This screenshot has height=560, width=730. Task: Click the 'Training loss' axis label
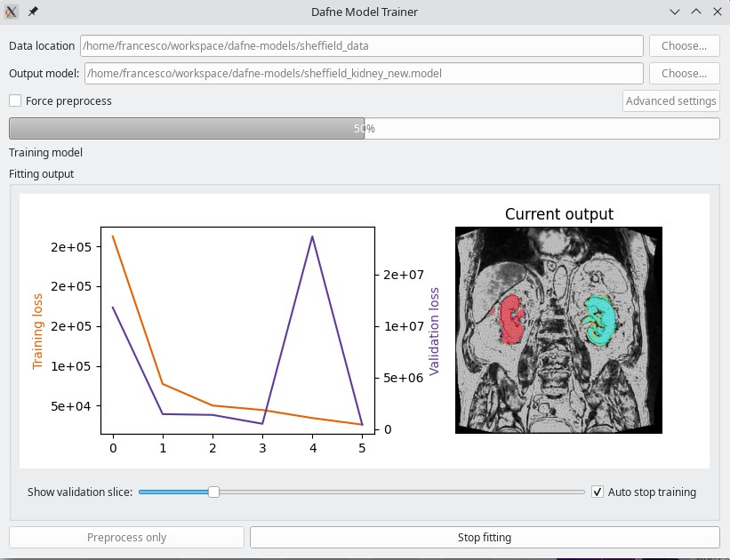(37, 332)
